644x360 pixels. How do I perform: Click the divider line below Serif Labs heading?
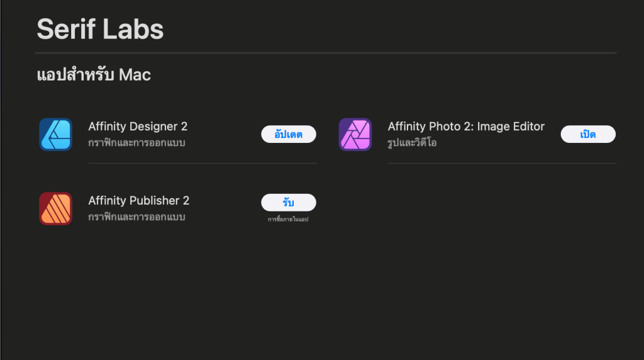pyautogui.click(x=326, y=53)
